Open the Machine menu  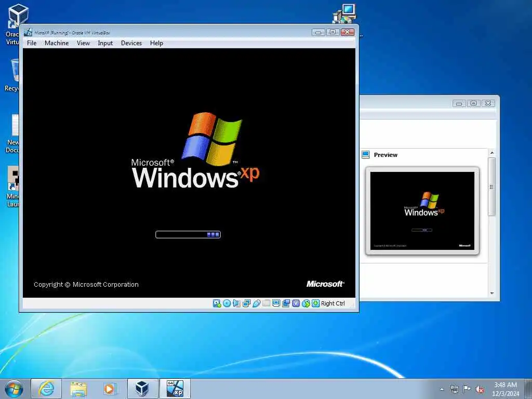pyautogui.click(x=57, y=43)
